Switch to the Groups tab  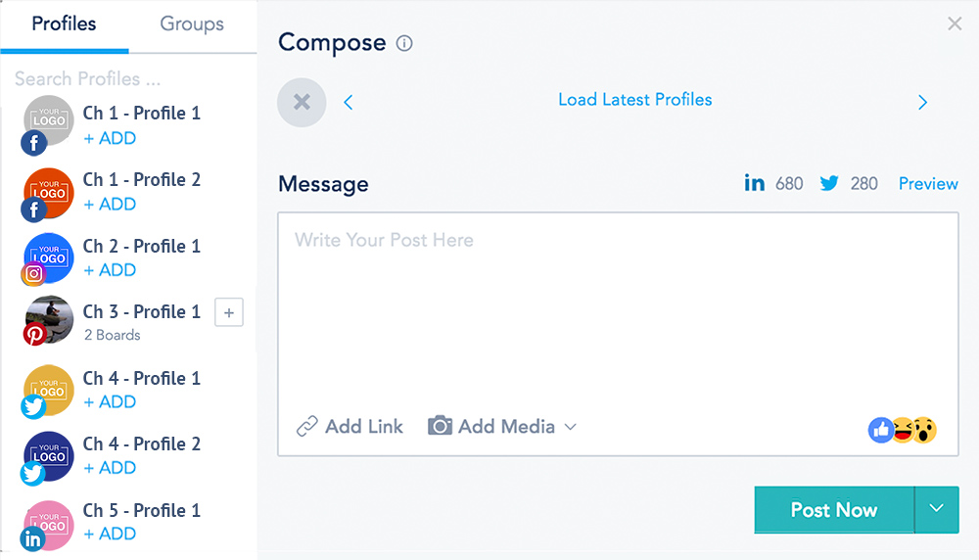pos(192,24)
